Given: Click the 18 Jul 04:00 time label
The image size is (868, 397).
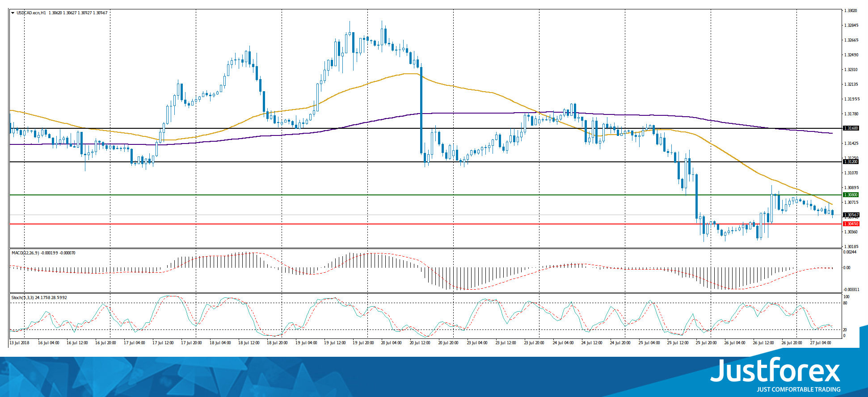Looking at the screenshot, I should pyautogui.click(x=220, y=343).
